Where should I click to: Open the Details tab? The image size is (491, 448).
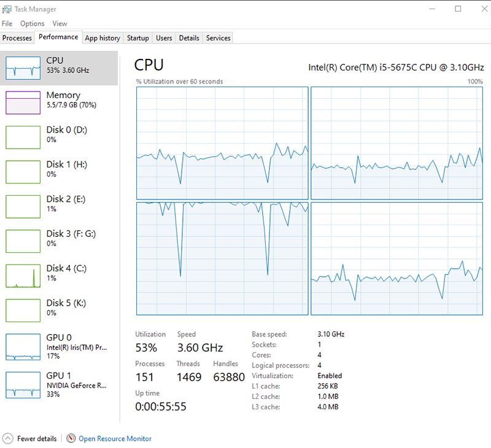pyautogui.click(x=189, y=38)
